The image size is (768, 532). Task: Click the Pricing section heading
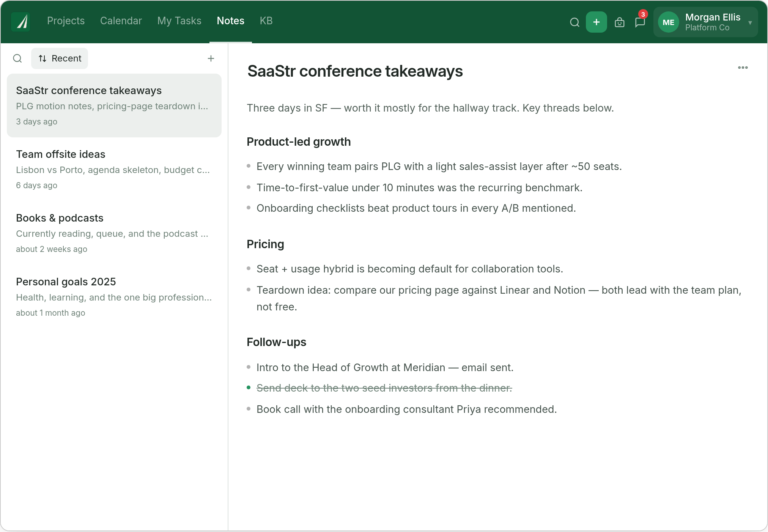point(265,244)
